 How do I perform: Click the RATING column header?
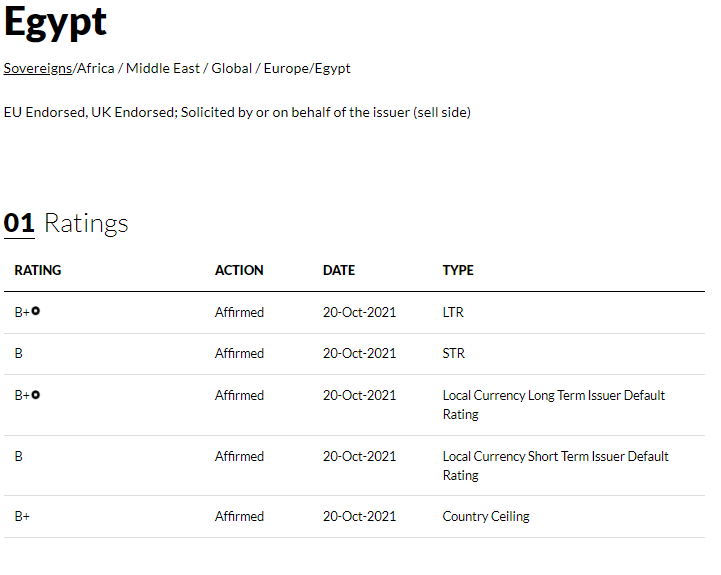(38, 270)
